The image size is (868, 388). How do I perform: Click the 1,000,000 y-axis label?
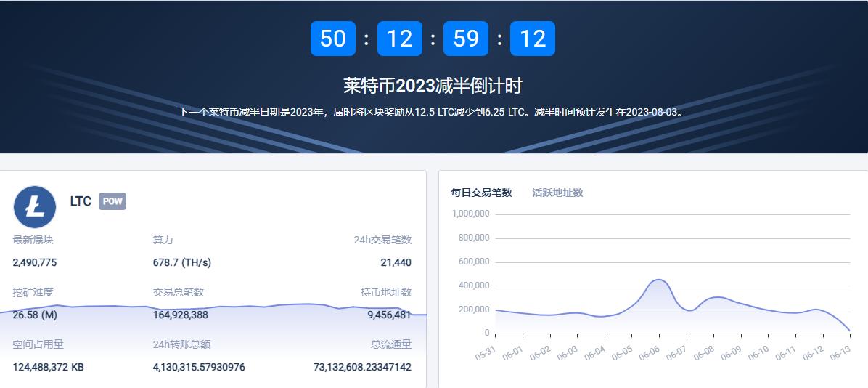(x=470, y=214)
